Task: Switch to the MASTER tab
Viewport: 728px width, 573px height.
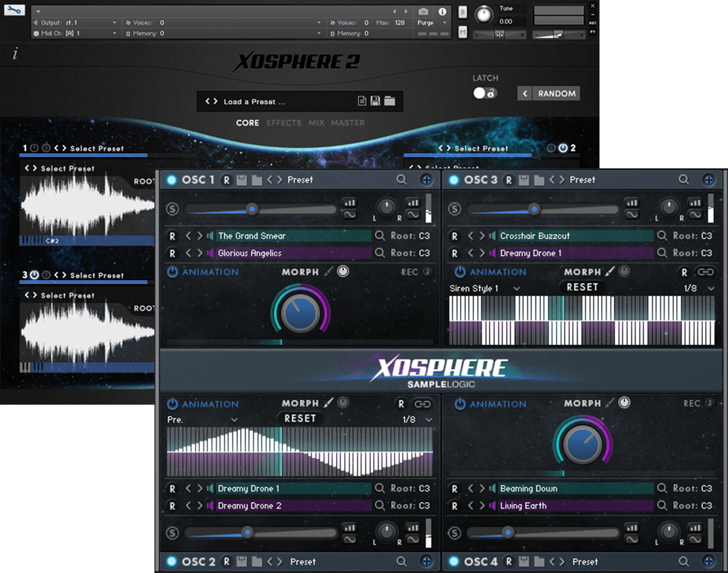Action: pyautogui.click(x=347, y=123)
